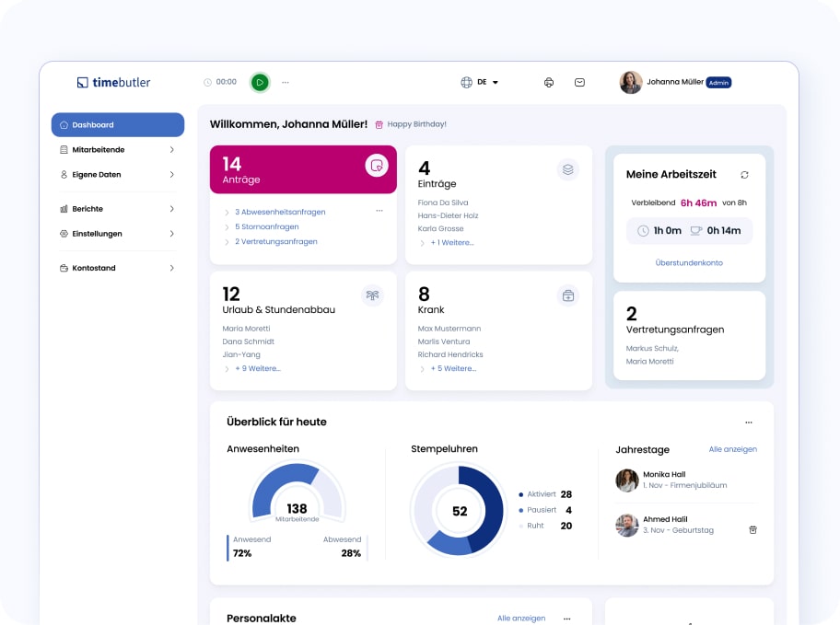Click the Anträge note icon
Image resolution: width=840 pixels, height=625 pixels.
[x=376, y=165]
